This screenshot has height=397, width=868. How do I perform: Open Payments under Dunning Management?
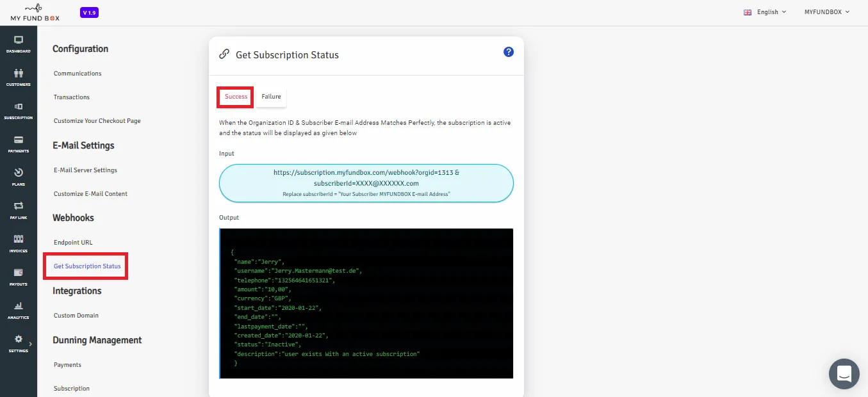67,365
